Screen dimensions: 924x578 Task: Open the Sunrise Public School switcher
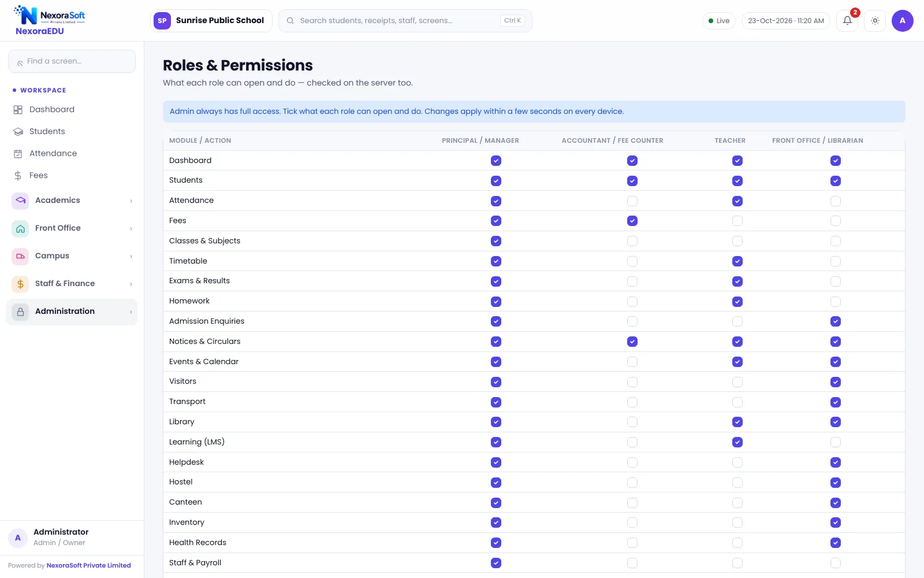211,21
